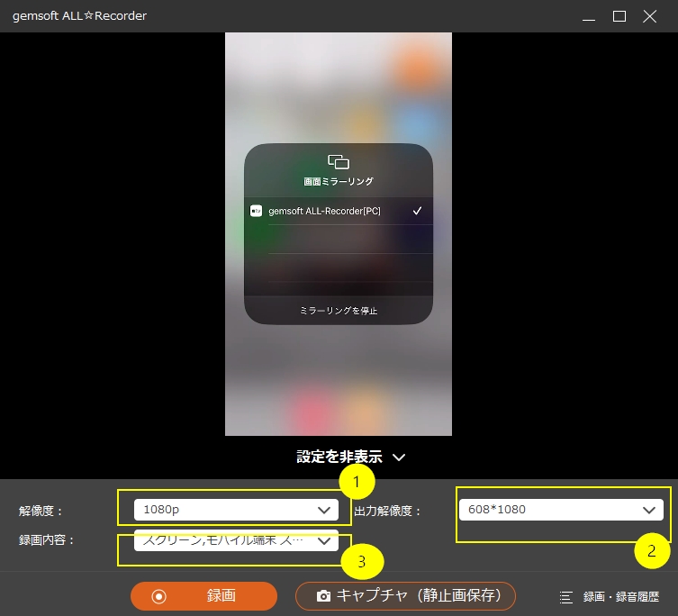Click the record circle icon on 録画 button
Image resolution: width=678 pixels, height=616 pixels.
tap(159, 596)
